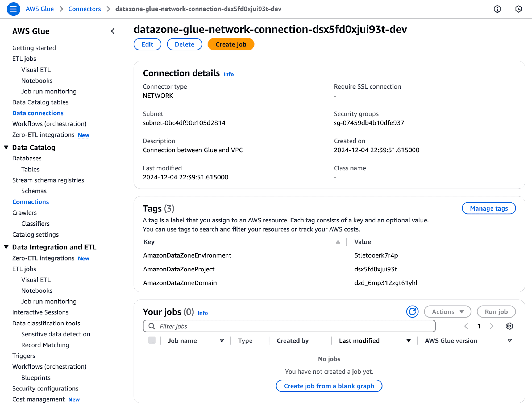The width and height of the screenshot is (532, 408).
Task: Click New badge beside Cost management
Action: tap(74, 400)
